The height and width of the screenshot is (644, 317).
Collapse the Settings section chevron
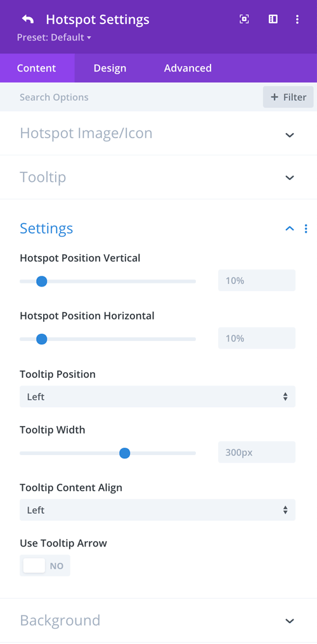(x=290, y=228)
